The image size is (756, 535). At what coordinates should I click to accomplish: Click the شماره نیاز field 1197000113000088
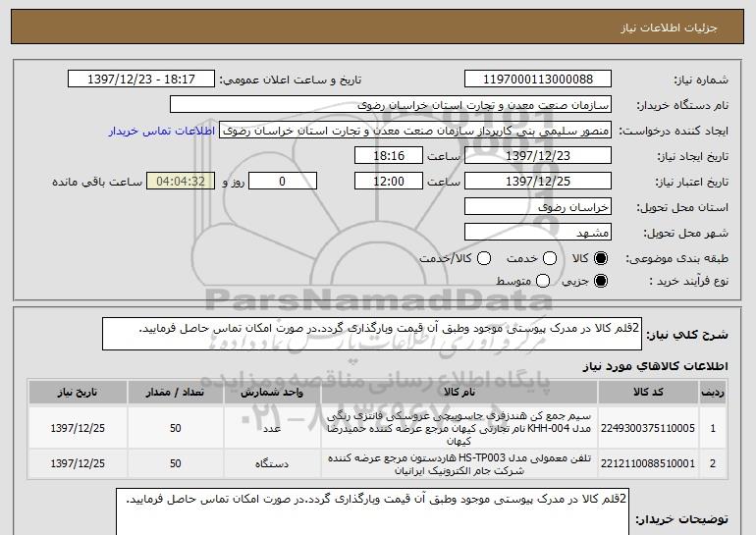[x=538, y=80]
